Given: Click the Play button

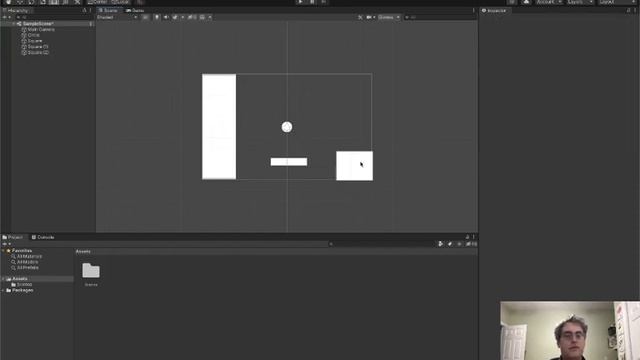Looking at the screenshot, I should pos(300,2).
